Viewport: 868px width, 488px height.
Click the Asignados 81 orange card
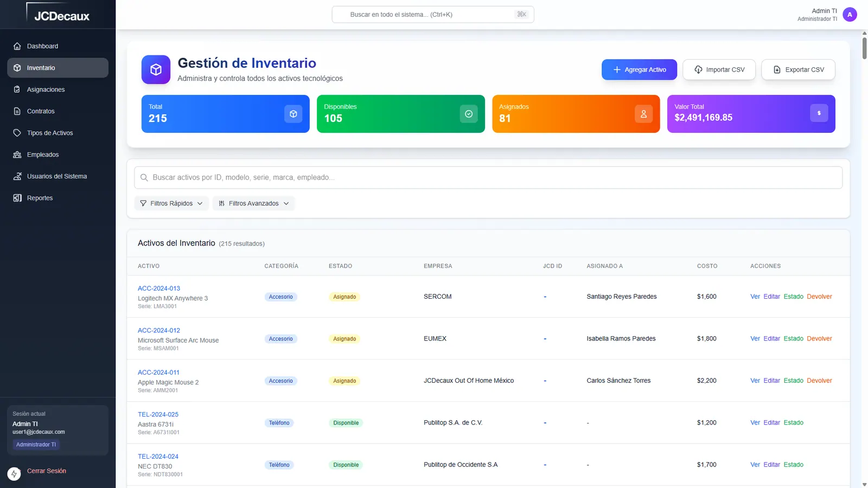[576, 114]
